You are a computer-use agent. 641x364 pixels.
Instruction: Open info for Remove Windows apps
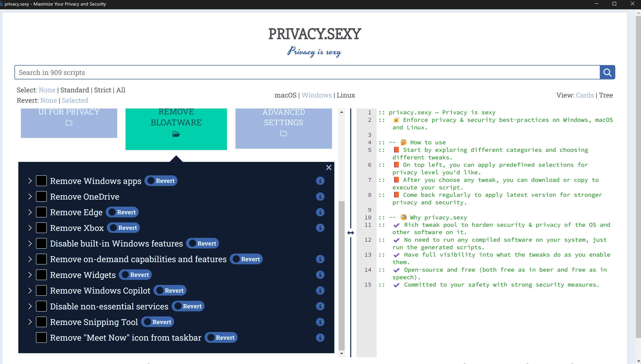click(320, 181)
